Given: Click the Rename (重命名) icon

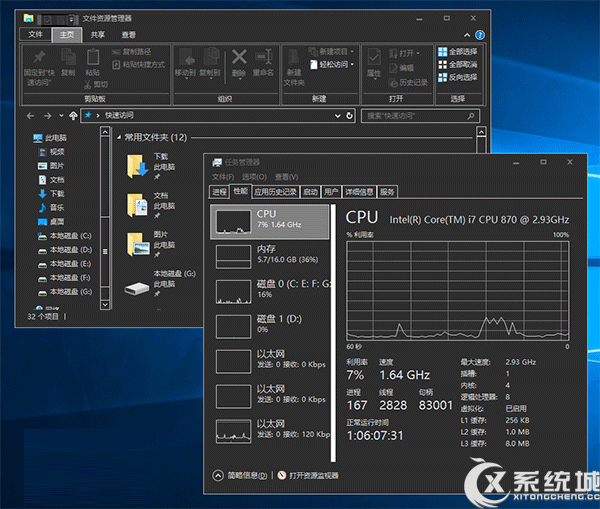Looking at the screenshot, I should (x=264, y=57).
